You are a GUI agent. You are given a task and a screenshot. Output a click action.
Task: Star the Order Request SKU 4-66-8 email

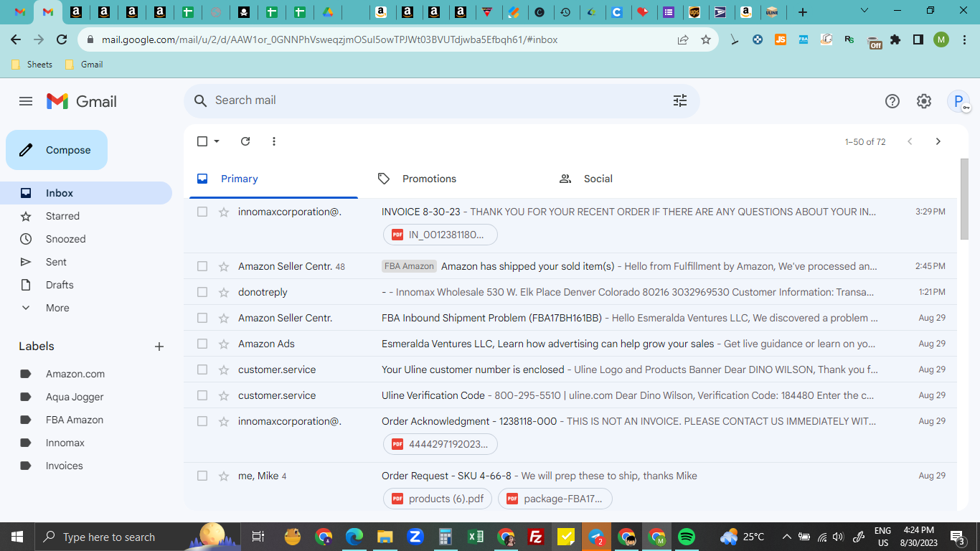(224, 476)
